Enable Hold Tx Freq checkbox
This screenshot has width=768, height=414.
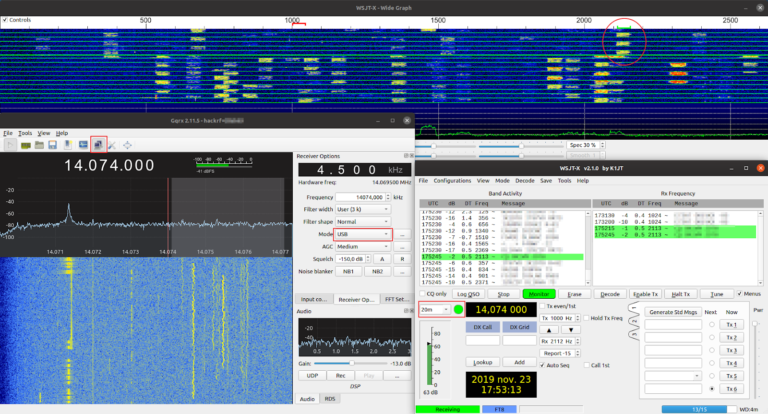click(x=586, y=318)
